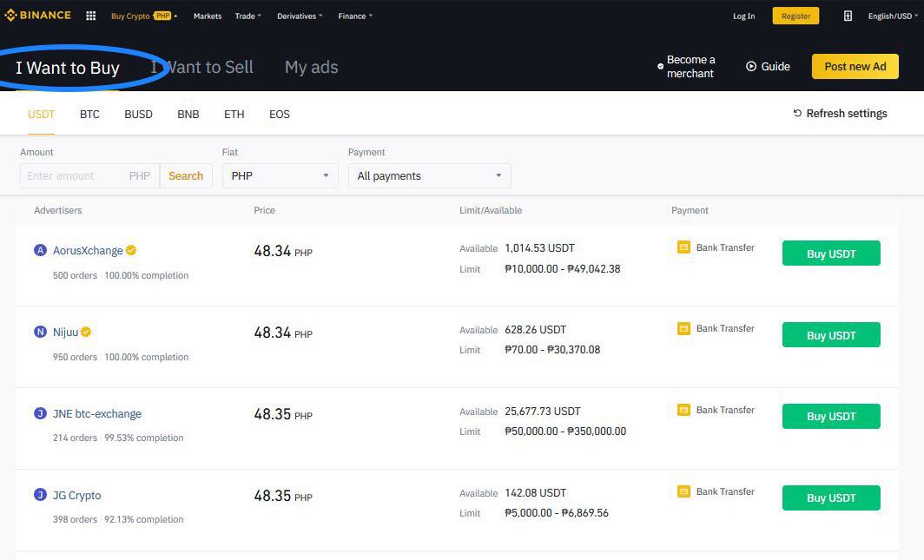The image size is (924, 560).
Task: Click the Refresh settings text
Action: (x=847, y=113)
